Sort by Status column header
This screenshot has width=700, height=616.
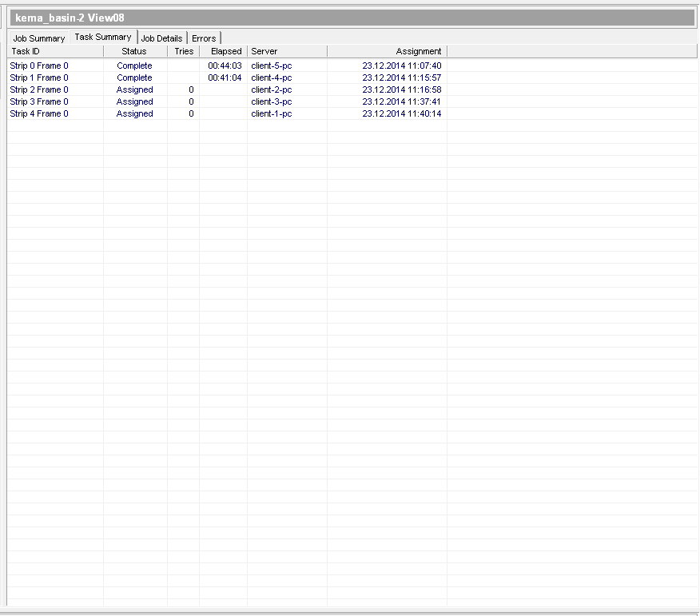click(x=134, y=51)
